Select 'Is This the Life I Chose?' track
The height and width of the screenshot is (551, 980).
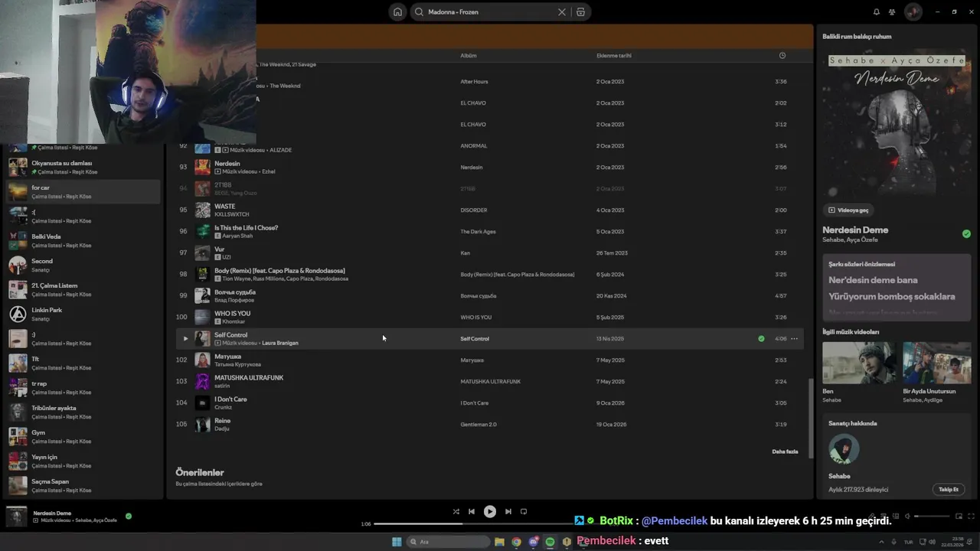490,231
